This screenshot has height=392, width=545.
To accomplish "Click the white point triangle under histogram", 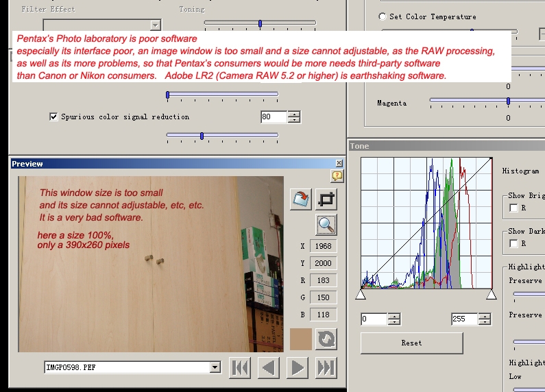I will [x=491, y=295].
